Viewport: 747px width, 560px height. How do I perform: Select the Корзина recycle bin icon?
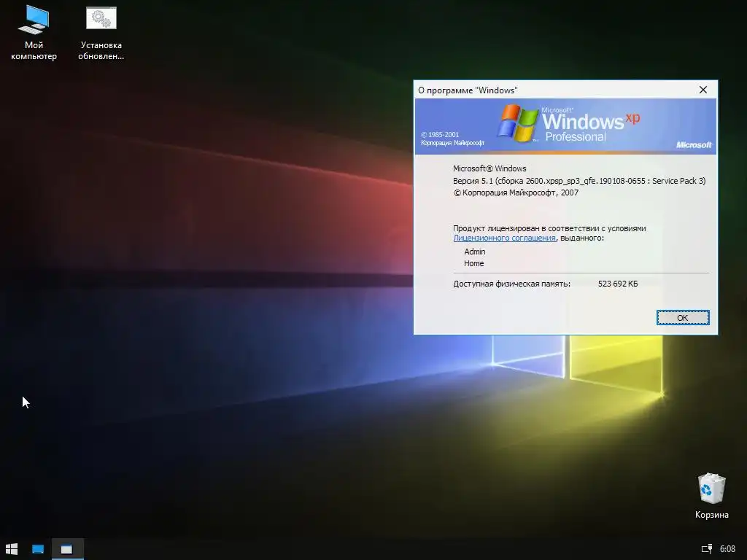point(711,495)
